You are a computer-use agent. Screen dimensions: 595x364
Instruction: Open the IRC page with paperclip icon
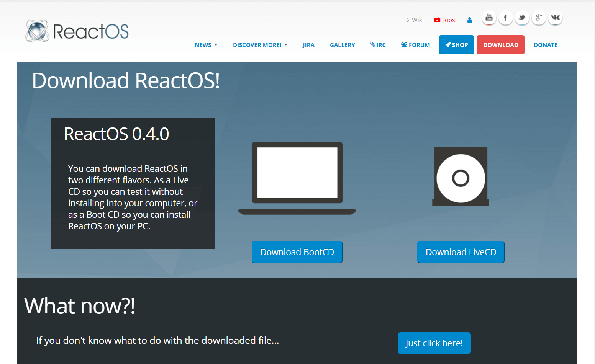tap(378, 45)
